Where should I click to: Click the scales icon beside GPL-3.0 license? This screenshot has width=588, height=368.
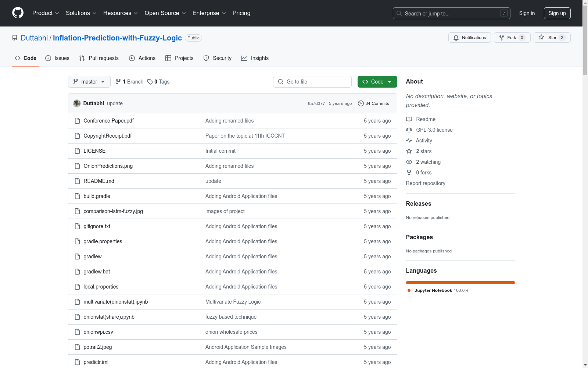(409, 130)
